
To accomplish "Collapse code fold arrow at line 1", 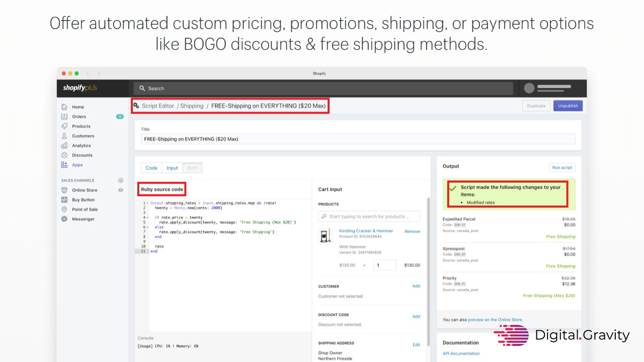I will coord(147,203).
